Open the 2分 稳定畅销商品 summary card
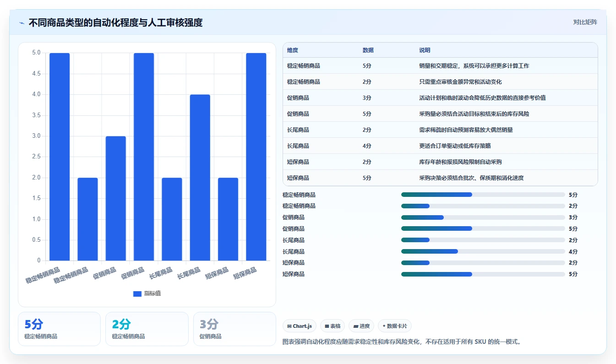The image size is (616, 364). [147, 329]
